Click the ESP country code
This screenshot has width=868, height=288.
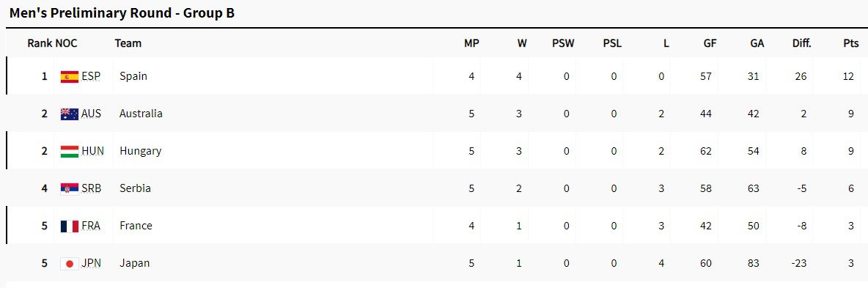[x=91, y=76]
